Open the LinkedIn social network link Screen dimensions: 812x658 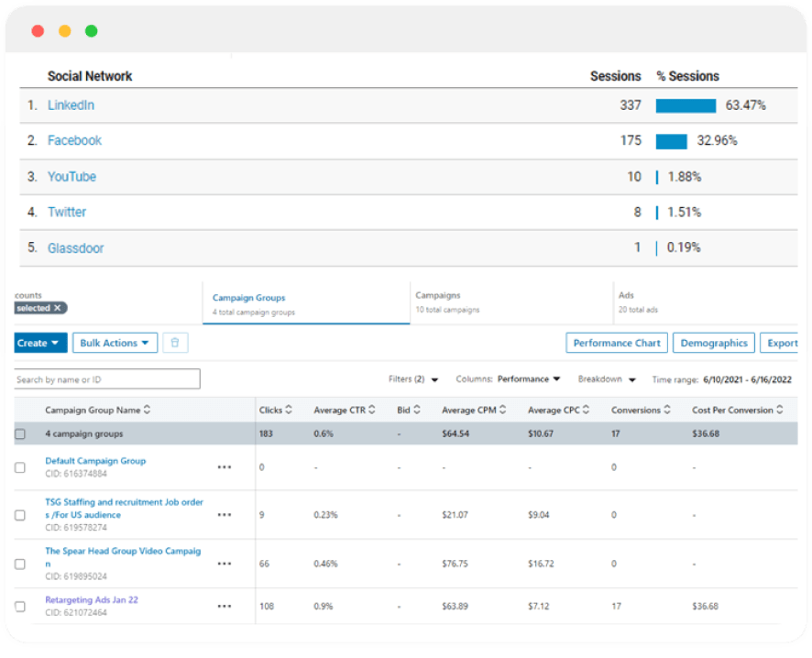click(x=71, y=105)
